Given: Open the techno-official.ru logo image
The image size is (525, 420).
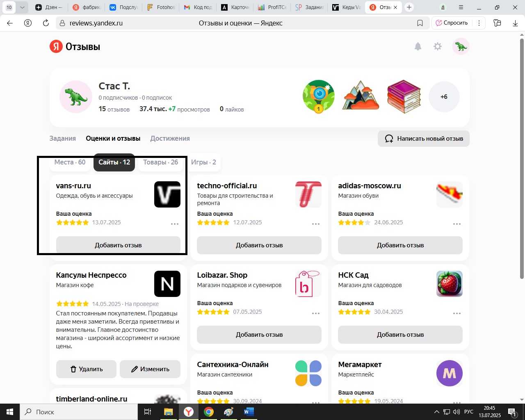Looking at the screenshot, I should coord(308,194).
